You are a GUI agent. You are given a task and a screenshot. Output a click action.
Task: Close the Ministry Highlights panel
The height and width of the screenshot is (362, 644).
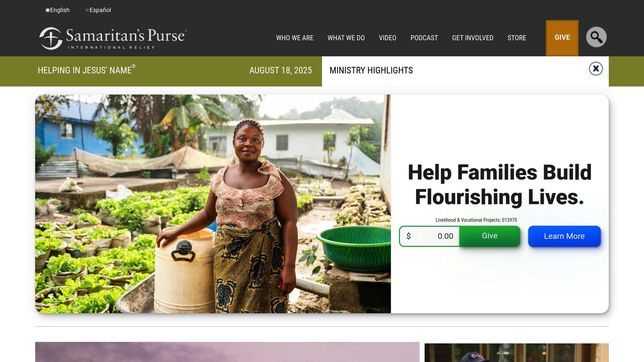pos(596,69)
